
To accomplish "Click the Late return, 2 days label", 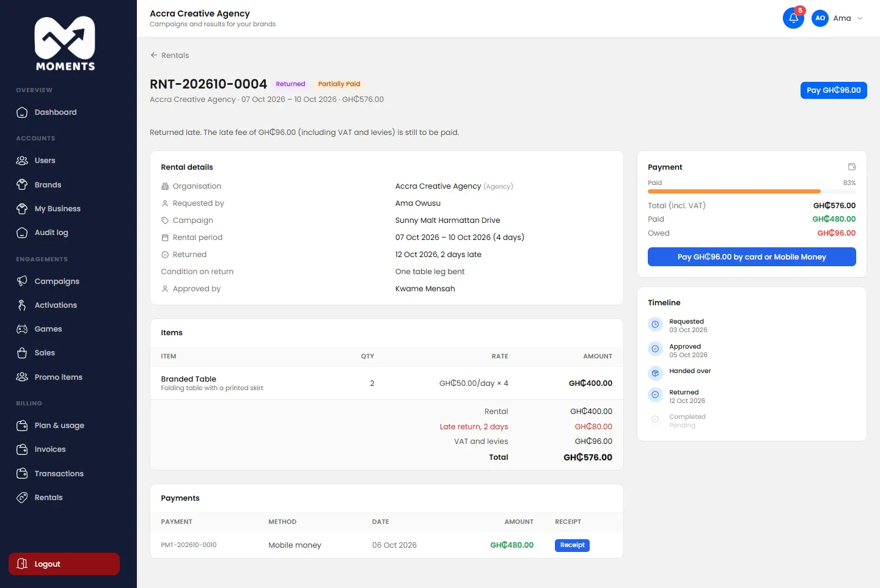I will click(474, 427).
